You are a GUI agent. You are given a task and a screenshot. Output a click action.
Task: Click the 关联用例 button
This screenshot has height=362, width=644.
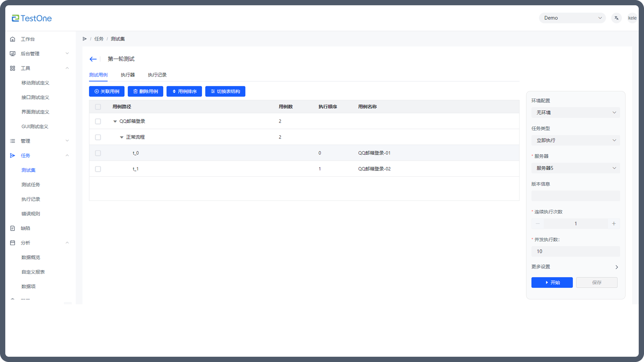click(107, 91)
